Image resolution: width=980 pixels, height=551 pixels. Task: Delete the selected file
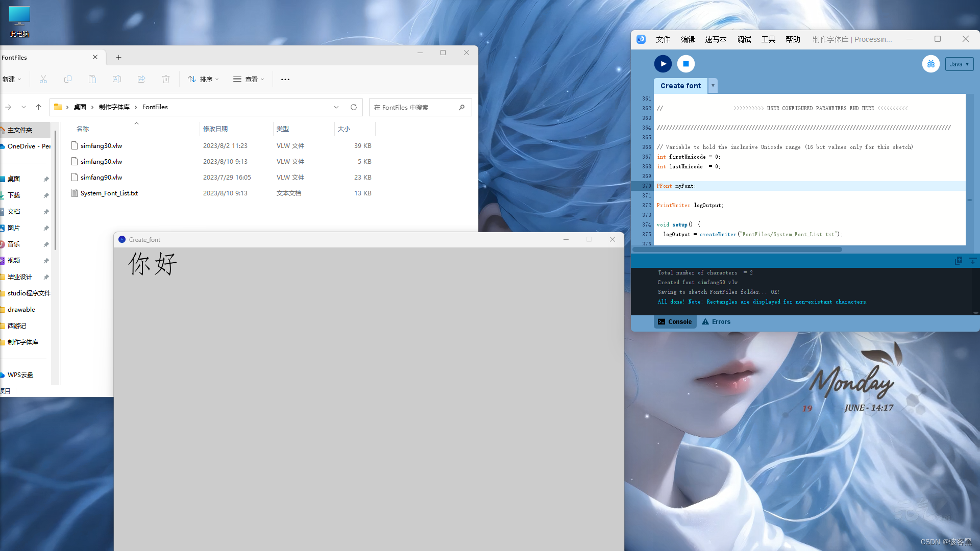click(165, 79)
